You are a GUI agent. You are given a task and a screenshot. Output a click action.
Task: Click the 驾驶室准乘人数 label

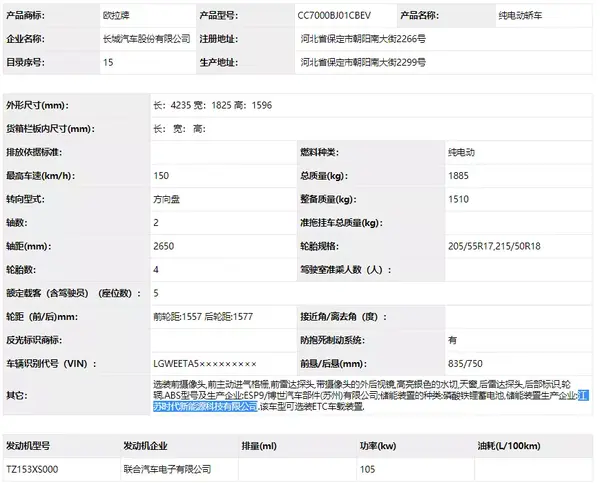pos(346,269)
